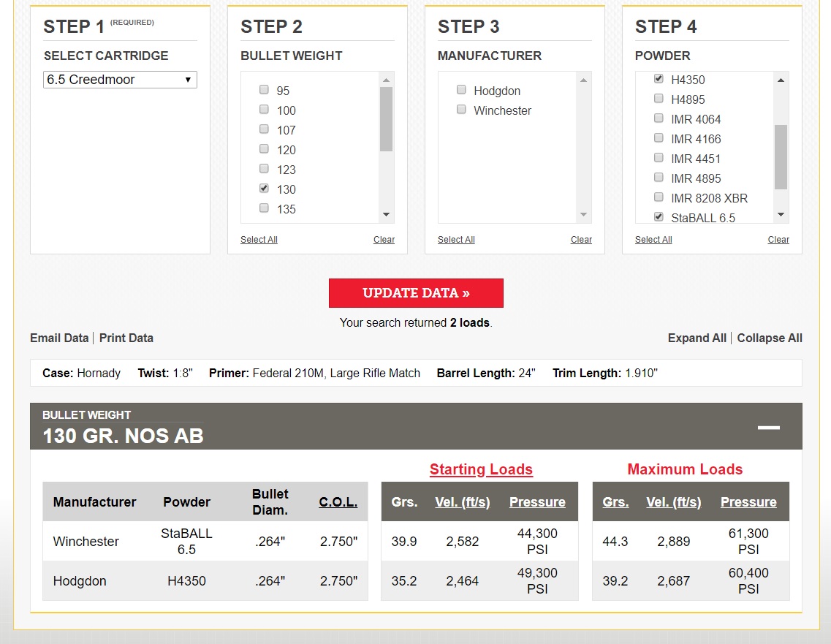This screenshot has height=644, width=831.
Task: Check the Hodgdon manufacturer checkbox
Action: 461,90
